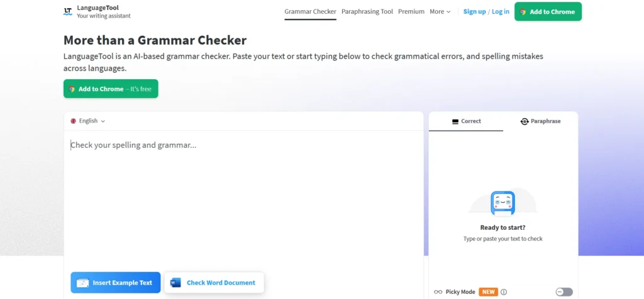
Task: Click the LanguageTool logo icon
Action: (68, 11)
